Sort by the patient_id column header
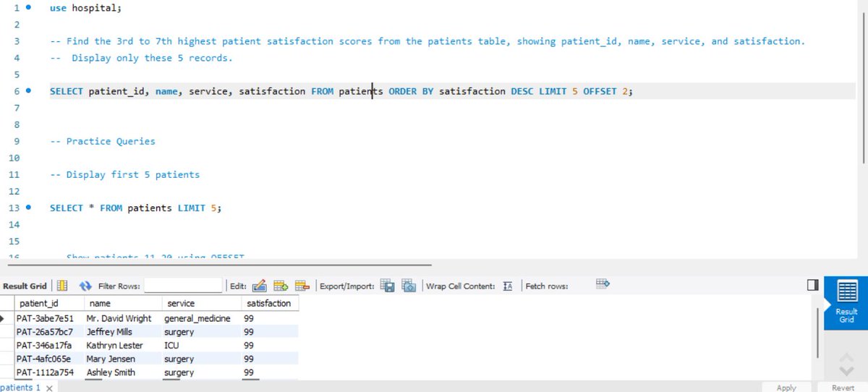This screenshot has width=868, height=392. tap(49, 304)
